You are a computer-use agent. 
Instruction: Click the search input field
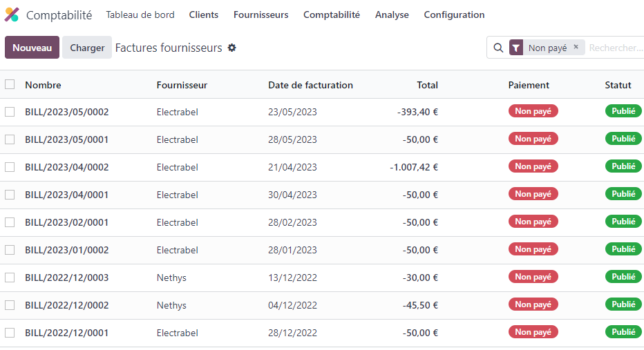point(615,48)
